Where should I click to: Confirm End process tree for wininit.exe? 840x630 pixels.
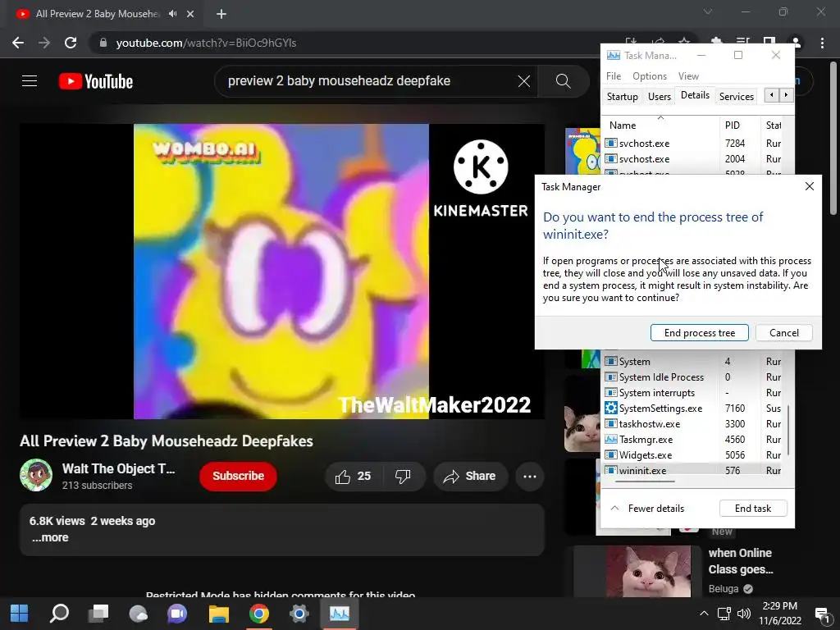pos(700,333)
